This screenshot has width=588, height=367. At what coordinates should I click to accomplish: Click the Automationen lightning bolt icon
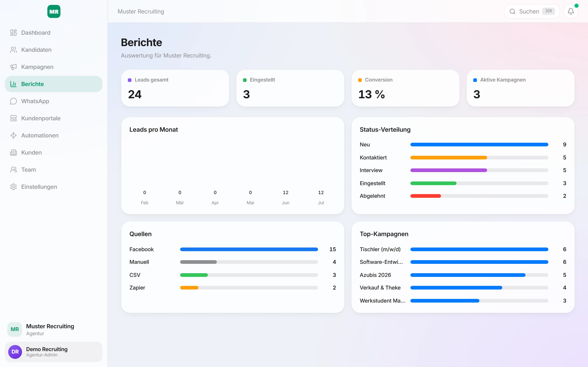(x=13, y=135)
